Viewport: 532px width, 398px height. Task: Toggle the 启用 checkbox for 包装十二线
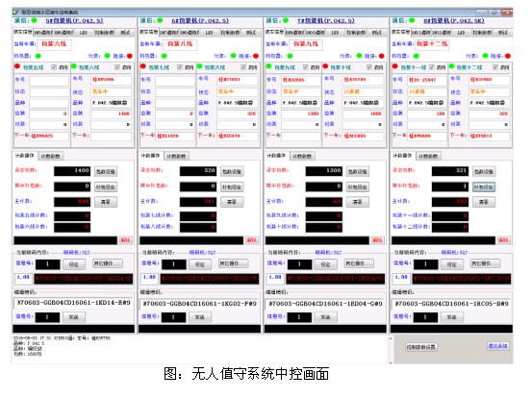(x=495, y=67)
